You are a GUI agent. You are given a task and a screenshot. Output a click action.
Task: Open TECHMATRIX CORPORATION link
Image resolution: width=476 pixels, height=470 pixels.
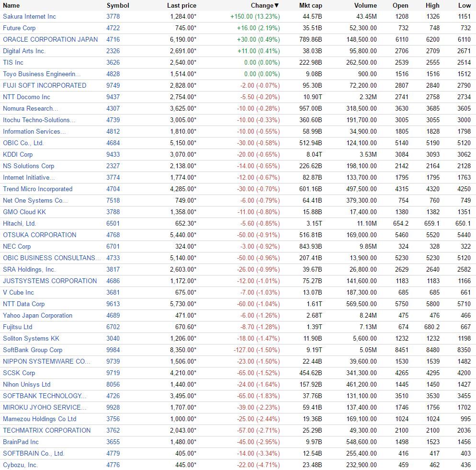(47, 431)
